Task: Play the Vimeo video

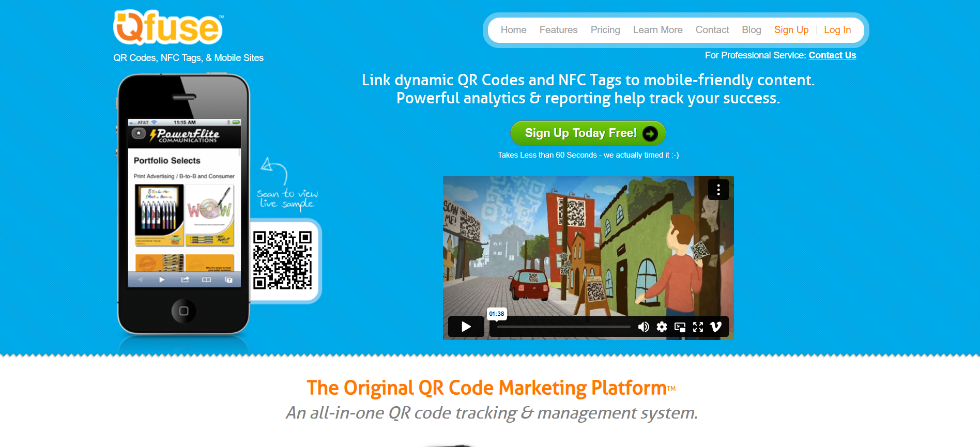Action: pyautogui.click(x=466, y=327)
